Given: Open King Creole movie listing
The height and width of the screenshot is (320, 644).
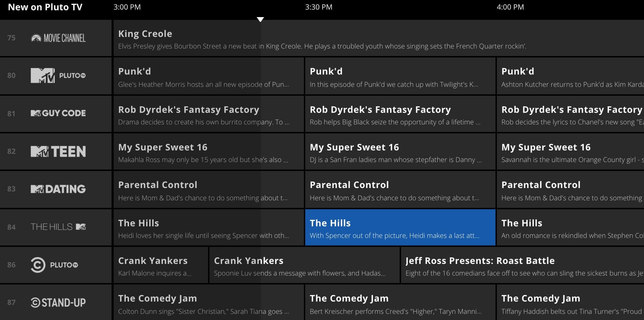Looking at the screenshot, I should tap(379, 38).
